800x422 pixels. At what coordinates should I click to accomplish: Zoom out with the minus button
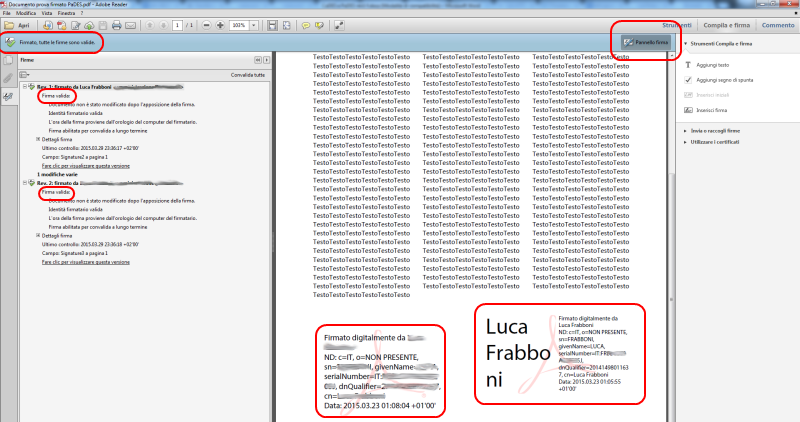[206, 25]
